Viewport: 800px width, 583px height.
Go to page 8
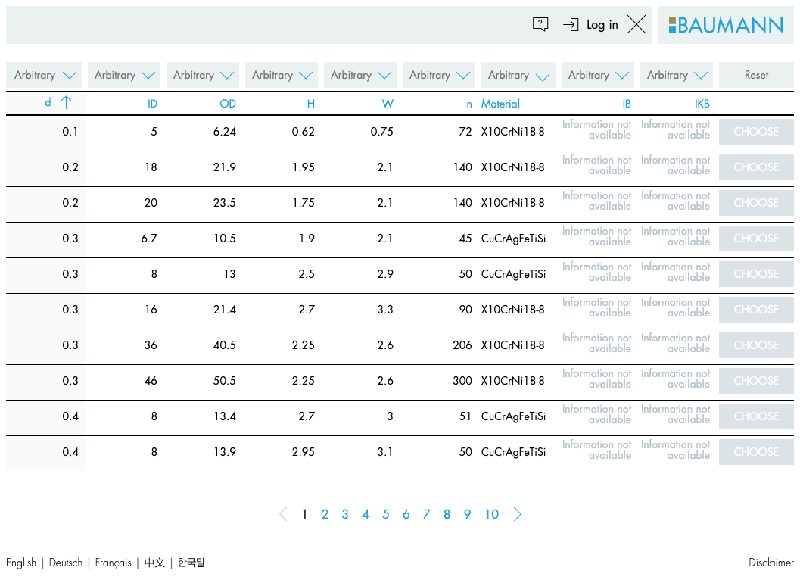pyautogui.click(x=446, y=514)
